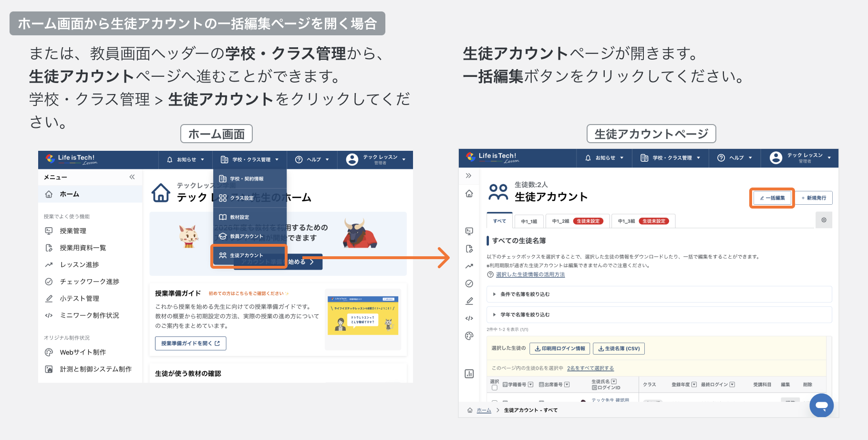The width and height of the screenshot is (868, 440).
Task: Expand the collapsed sidebar with double-chevron icon
Action: (468, 176)
